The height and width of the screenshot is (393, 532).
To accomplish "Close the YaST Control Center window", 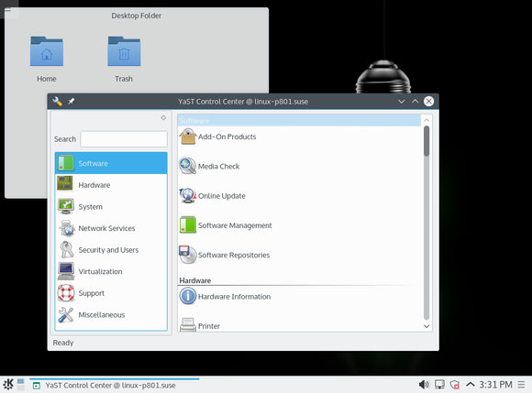I will point(429,102).
